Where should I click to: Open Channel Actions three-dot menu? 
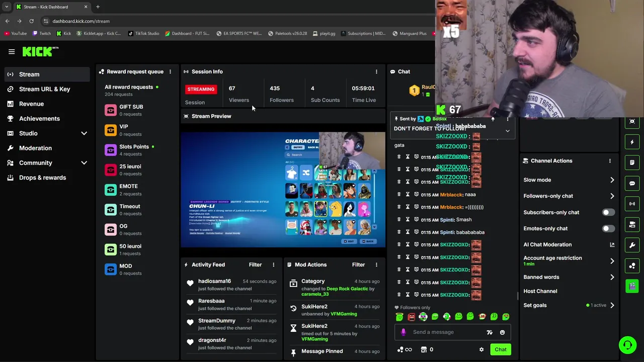[x=610, y=161]
